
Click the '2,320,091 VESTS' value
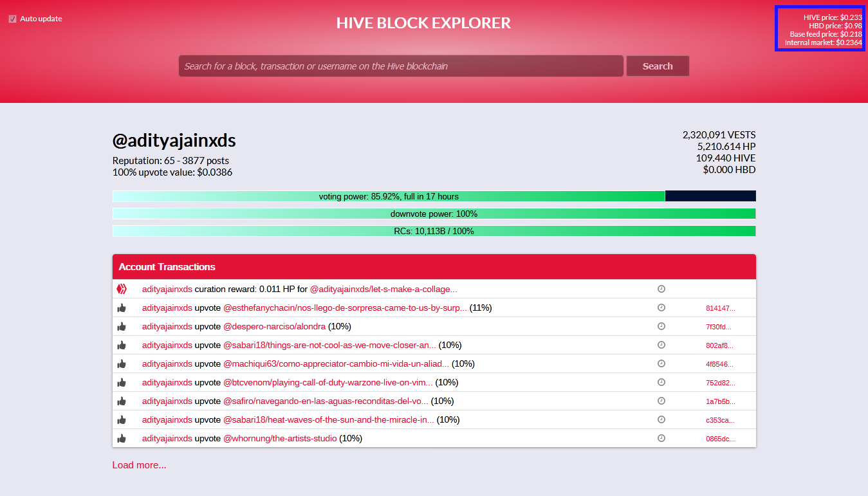pyautogui.click(x=719, y=135)
